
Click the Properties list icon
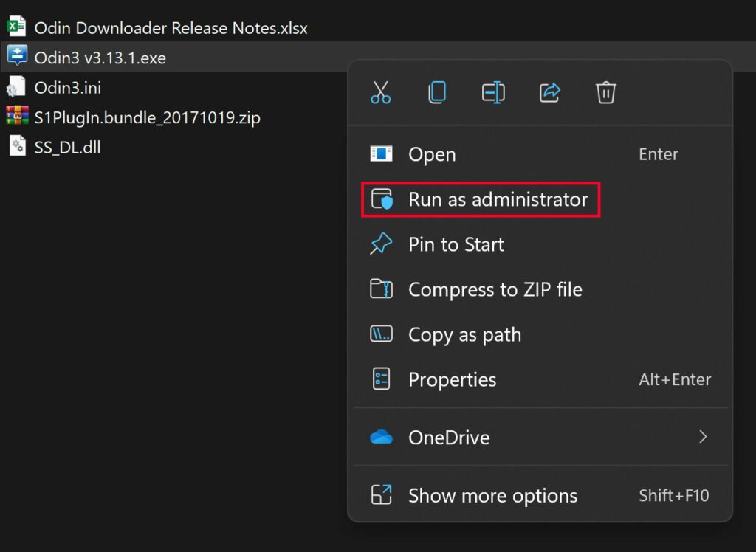pos(381,379)
